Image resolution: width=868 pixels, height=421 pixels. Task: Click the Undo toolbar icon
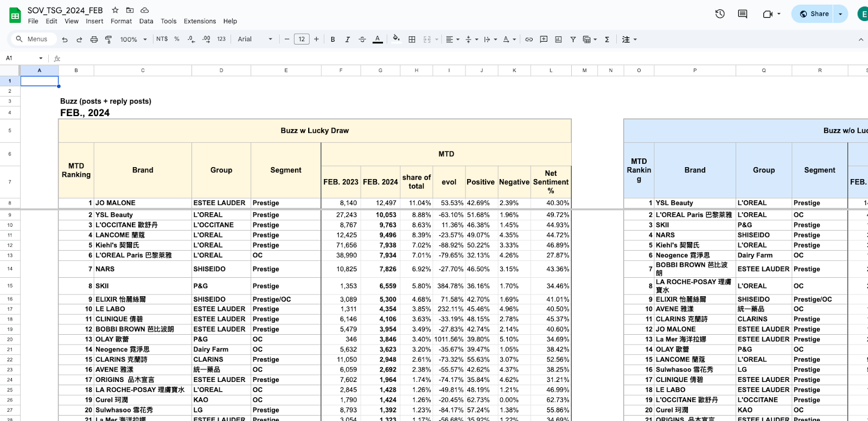[65, 39]
